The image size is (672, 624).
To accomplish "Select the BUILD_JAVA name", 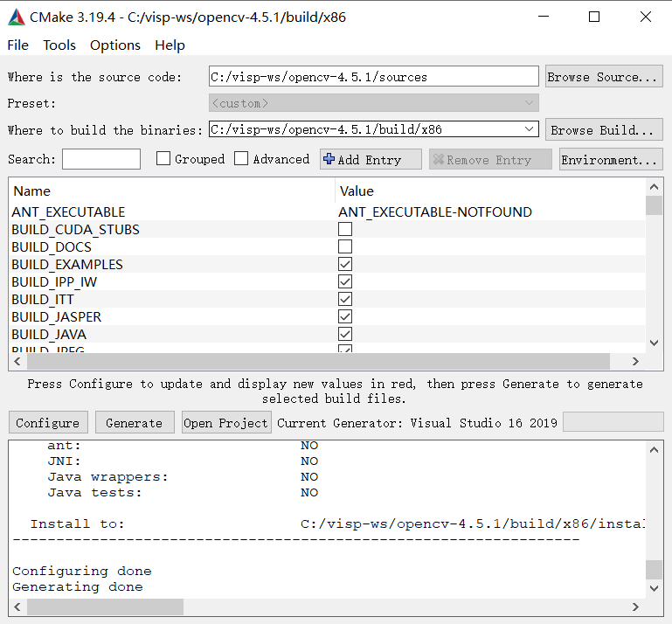I will 49,335.
